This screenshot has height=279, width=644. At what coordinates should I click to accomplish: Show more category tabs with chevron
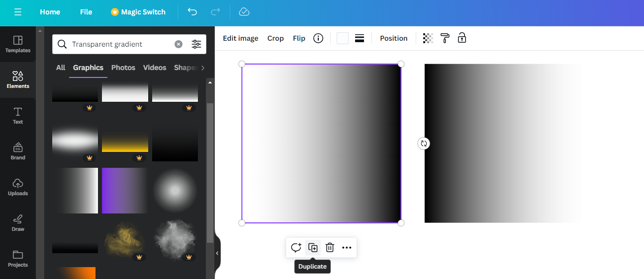[x=202, y=68]
